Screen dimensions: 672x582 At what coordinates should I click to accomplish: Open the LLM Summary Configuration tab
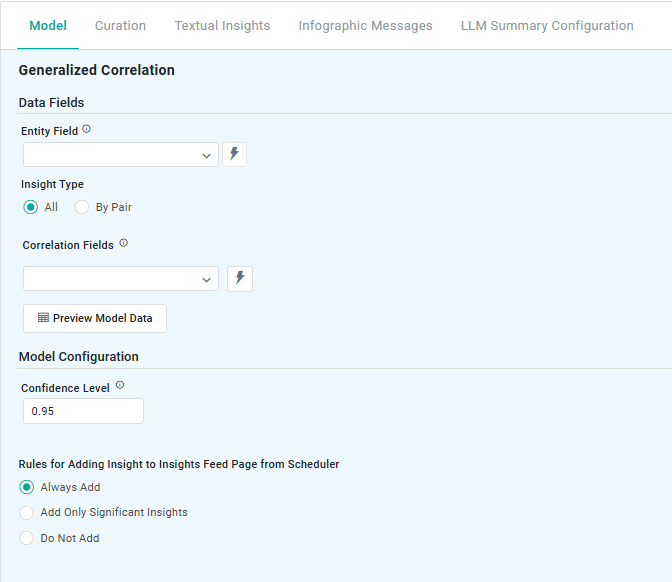(547, 26)
